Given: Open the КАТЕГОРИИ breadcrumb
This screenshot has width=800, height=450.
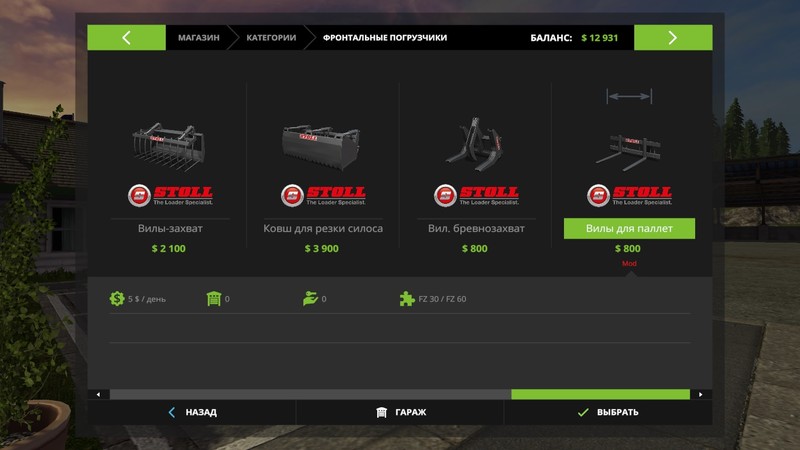Looking at the screenshot, I should [x=271, y=37].
